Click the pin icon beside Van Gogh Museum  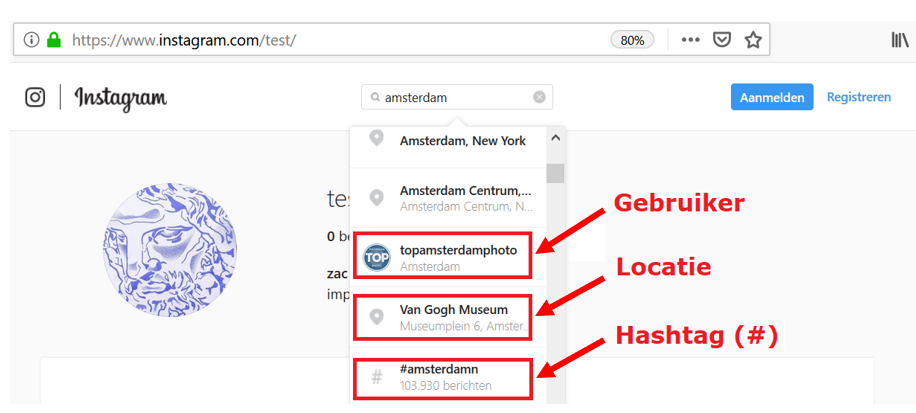tap(377, 317)
